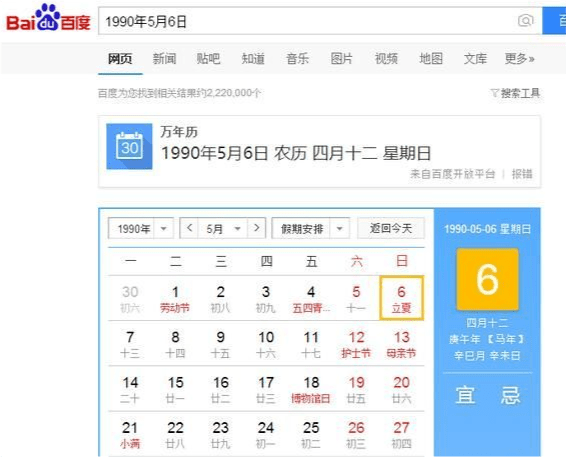Switch to the 新闻 tab
Screen dimensions: 566x457
pyautogui.click(x=164, y=58)
